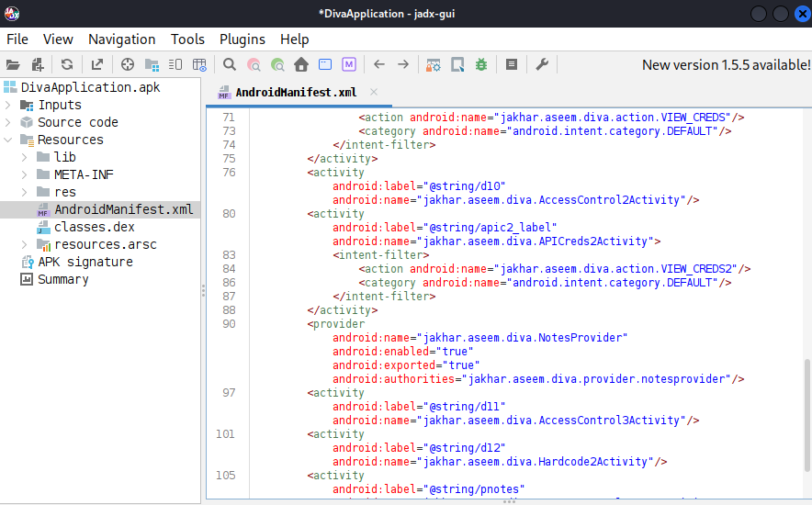812x505 pixels.
Task: Expand the res folder
Action: tap(24, 192)
